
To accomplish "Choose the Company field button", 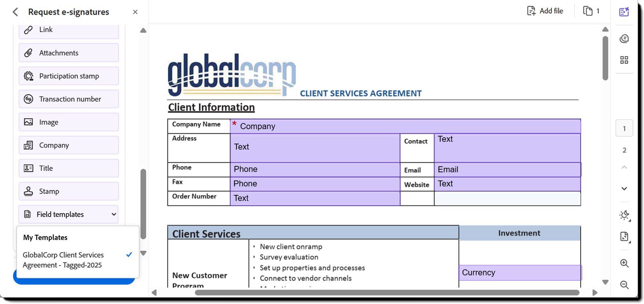I will point(69,145).
